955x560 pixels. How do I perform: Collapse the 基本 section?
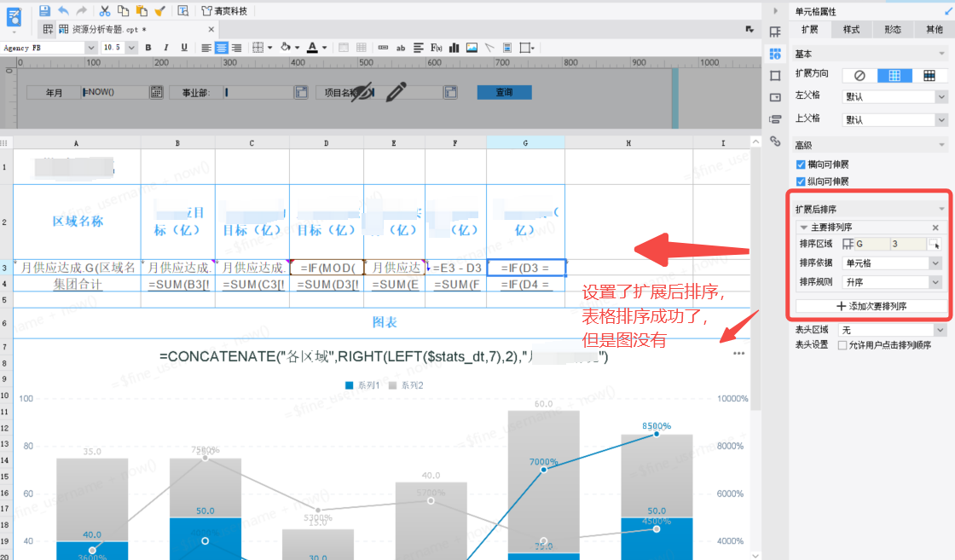[941, 54]
